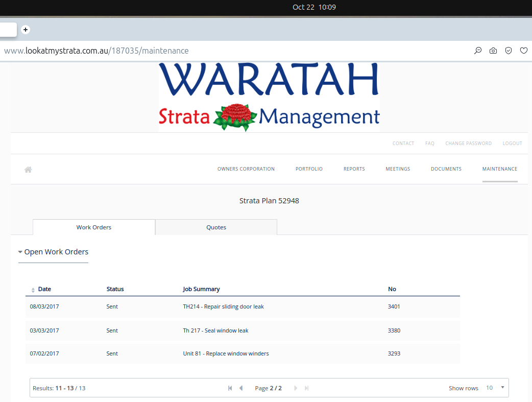532x402 pixels.
Task: Click the Change Password link
Action: [x=469, y=144]
